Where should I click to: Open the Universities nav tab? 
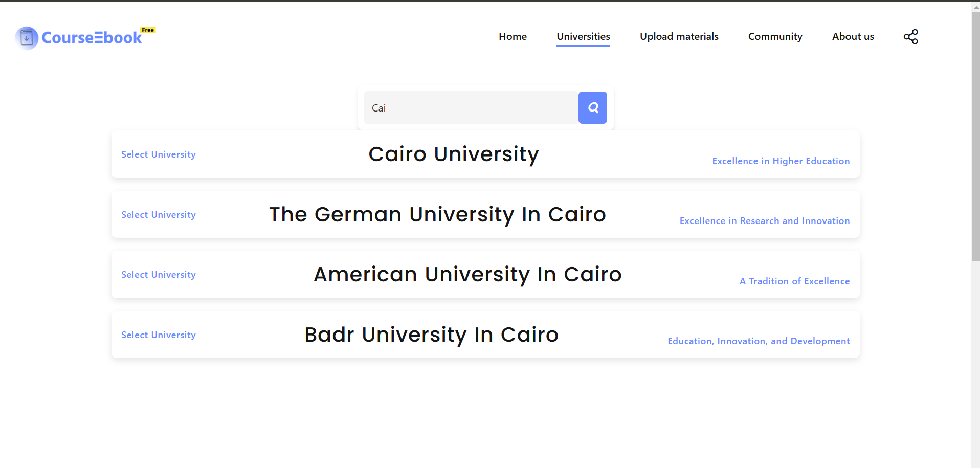[583, 37]
